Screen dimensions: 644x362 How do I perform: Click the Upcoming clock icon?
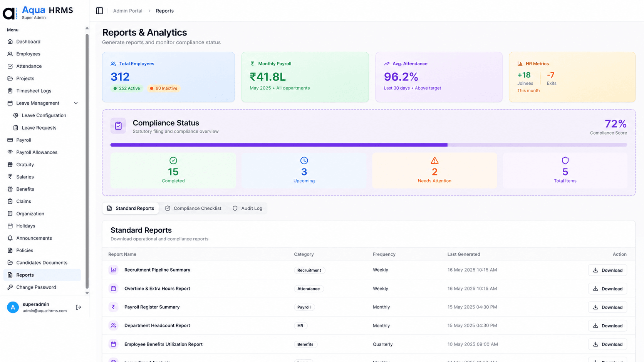click(304, 160)
